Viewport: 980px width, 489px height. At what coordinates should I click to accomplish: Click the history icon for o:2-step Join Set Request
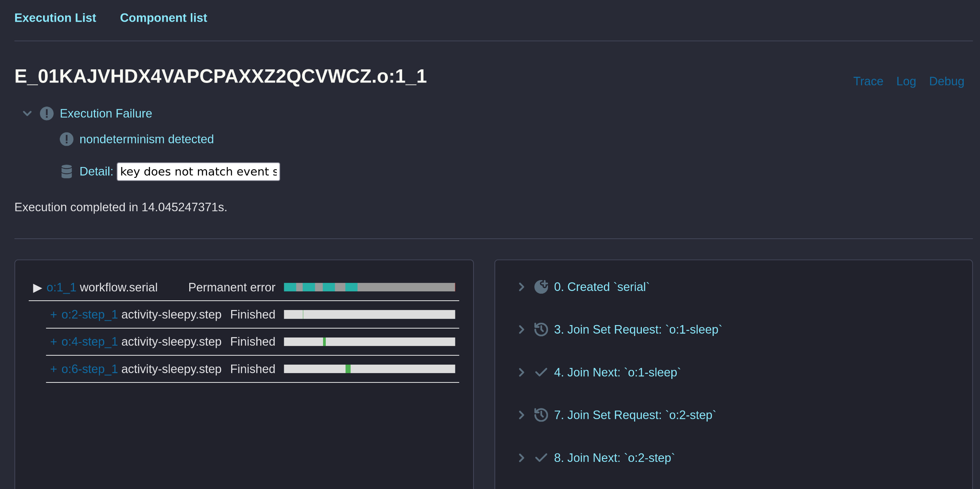[x=541, y=415]
